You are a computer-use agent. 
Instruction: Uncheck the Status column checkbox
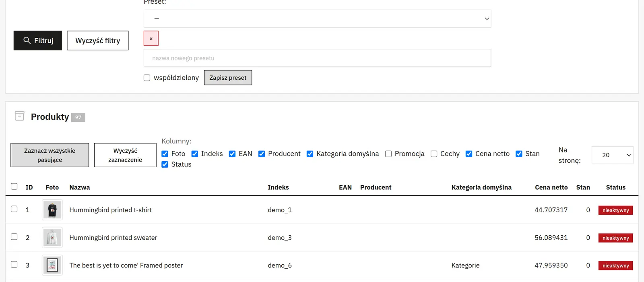click(x=165, y=164)
